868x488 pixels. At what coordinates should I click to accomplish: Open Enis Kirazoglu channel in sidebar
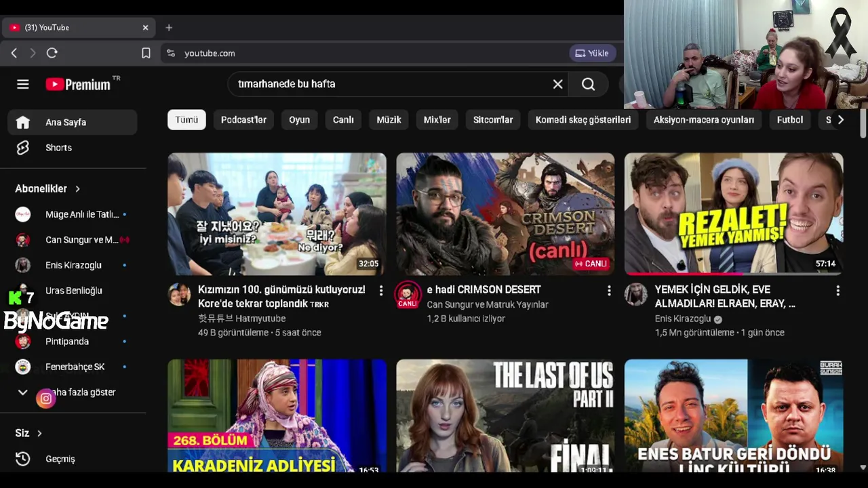[73, 265]
